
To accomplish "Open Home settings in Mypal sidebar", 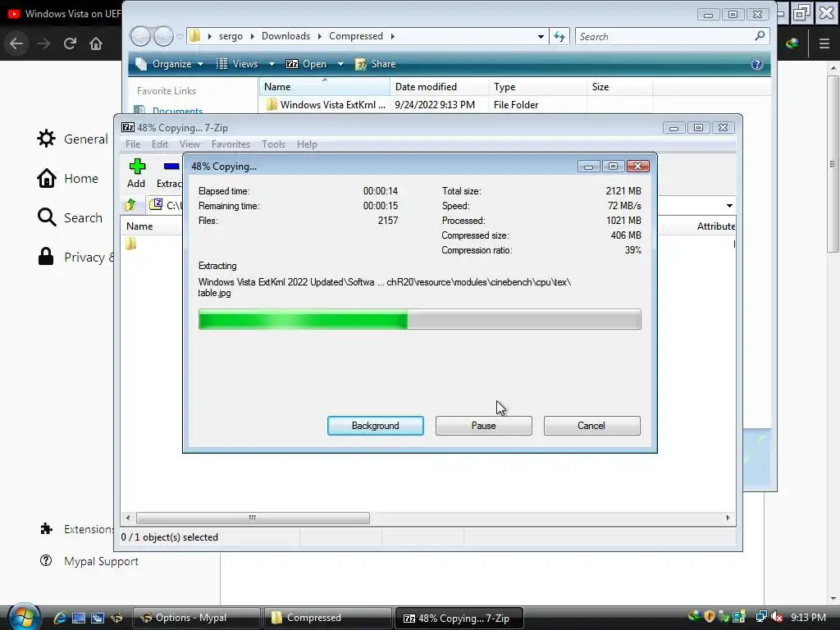I will click(x=67, y=178).
